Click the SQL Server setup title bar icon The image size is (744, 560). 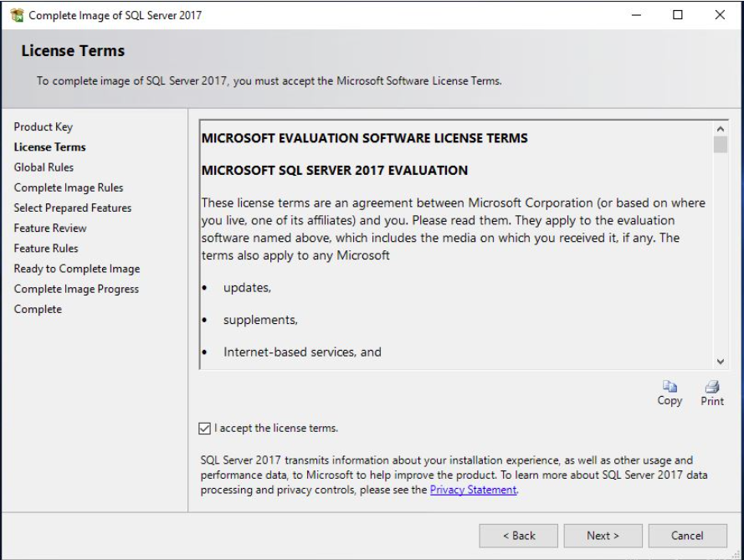pyautogui.click(x=17, y=15)
